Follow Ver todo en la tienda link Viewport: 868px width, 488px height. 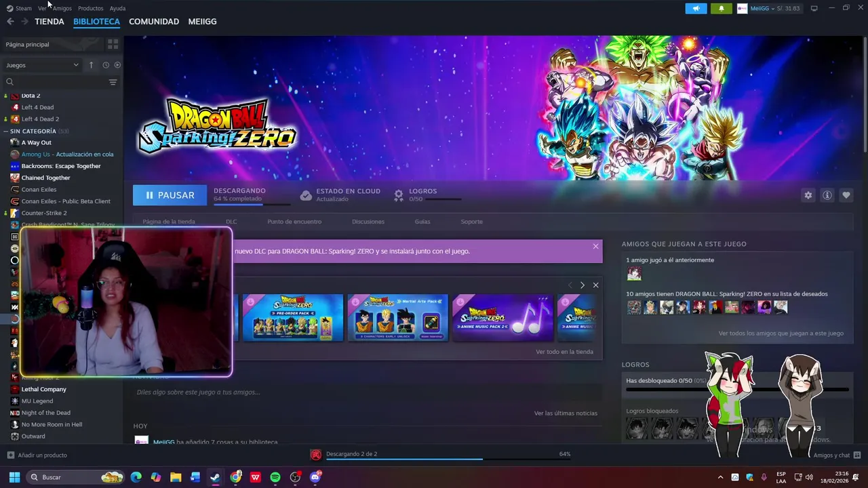click(564, 352)
